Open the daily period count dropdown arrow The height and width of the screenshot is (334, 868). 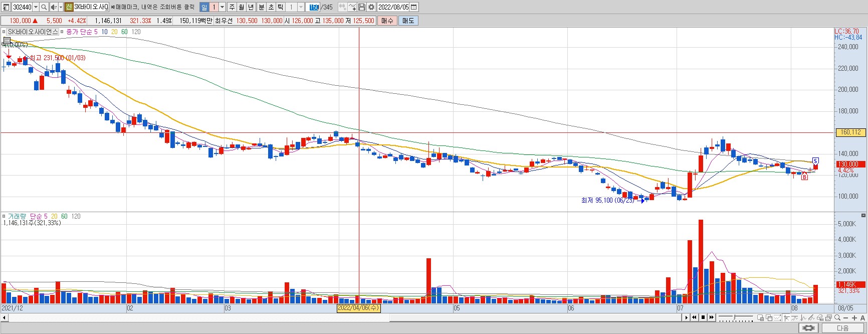(x=222, y=7)
